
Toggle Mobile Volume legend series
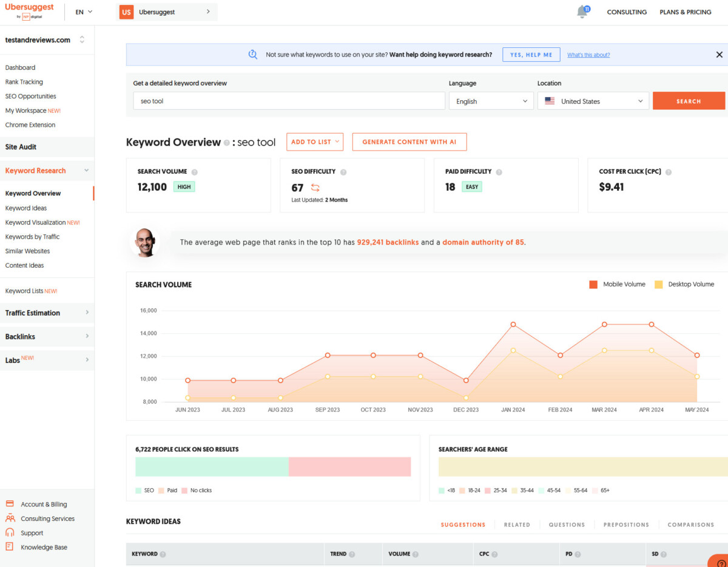[618, 284]
